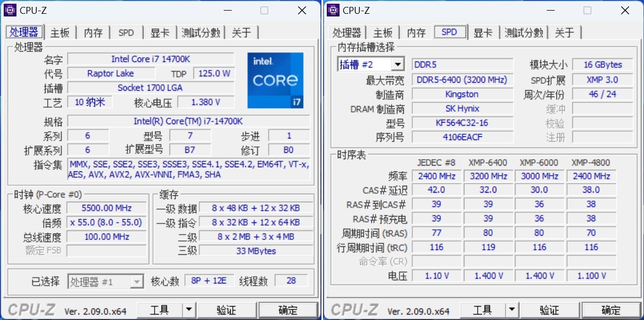The image size is (644, 320).
Task: Click the XMP 3.0 SPD extension value
Action: [603, 80]
